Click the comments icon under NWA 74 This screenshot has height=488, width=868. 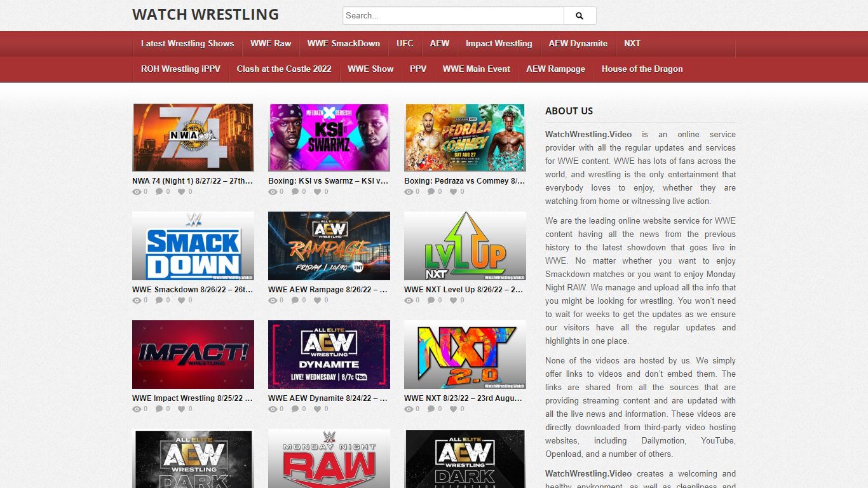coord(159,191)
